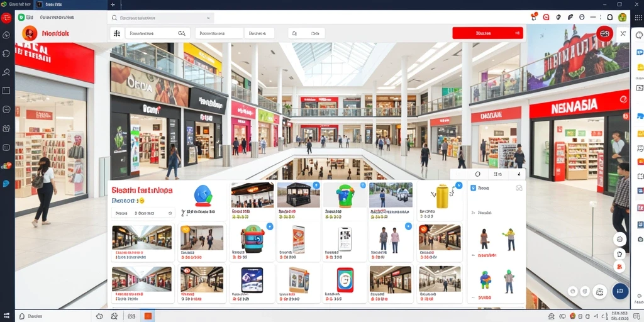Viewport: 644px width, 322px height.
Task: Open the green user avatar at top right
Action: pos(622,17)
